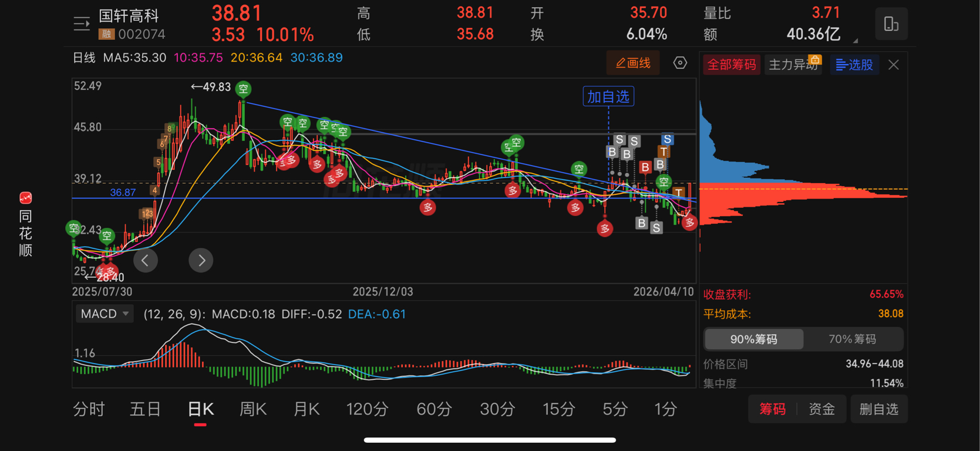This screenshot has height=451, width=980.
Task: Open 主力异动 locked tab
Action: pyautogui.click(x=794, y=65)
